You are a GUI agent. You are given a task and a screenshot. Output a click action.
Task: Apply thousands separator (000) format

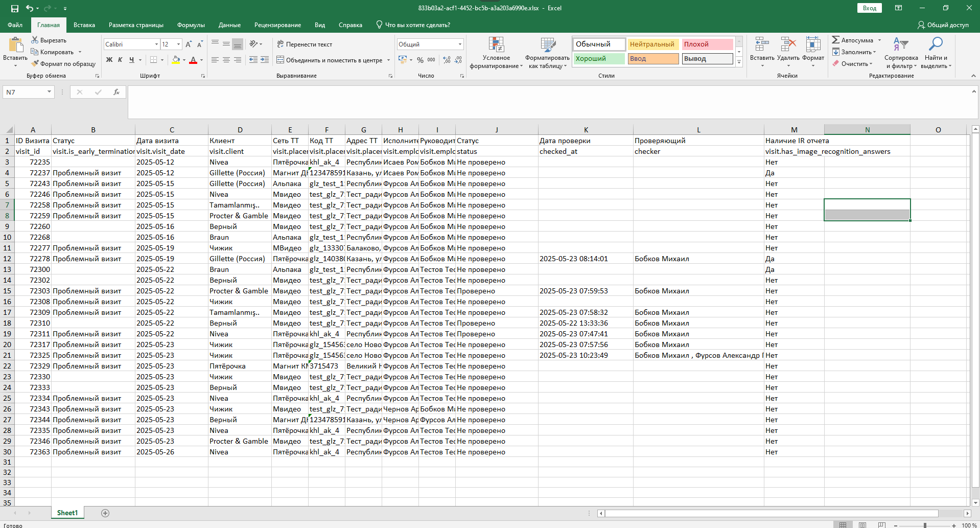coord(431,60)
